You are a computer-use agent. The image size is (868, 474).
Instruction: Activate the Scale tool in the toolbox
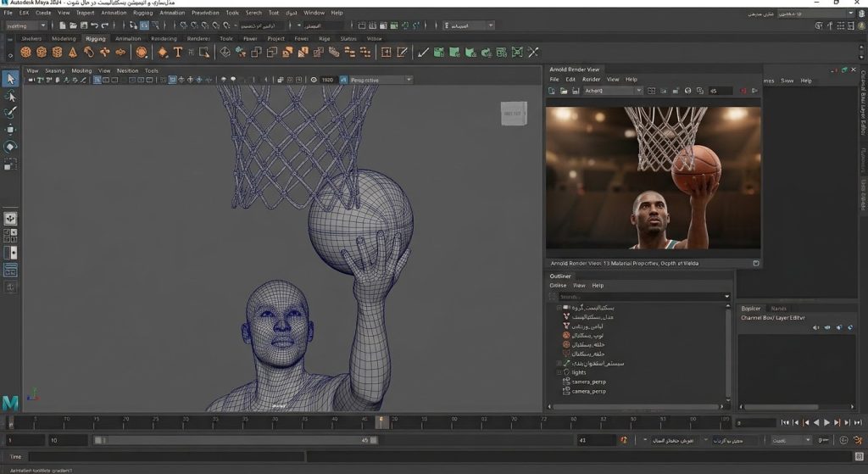(10, 164)
